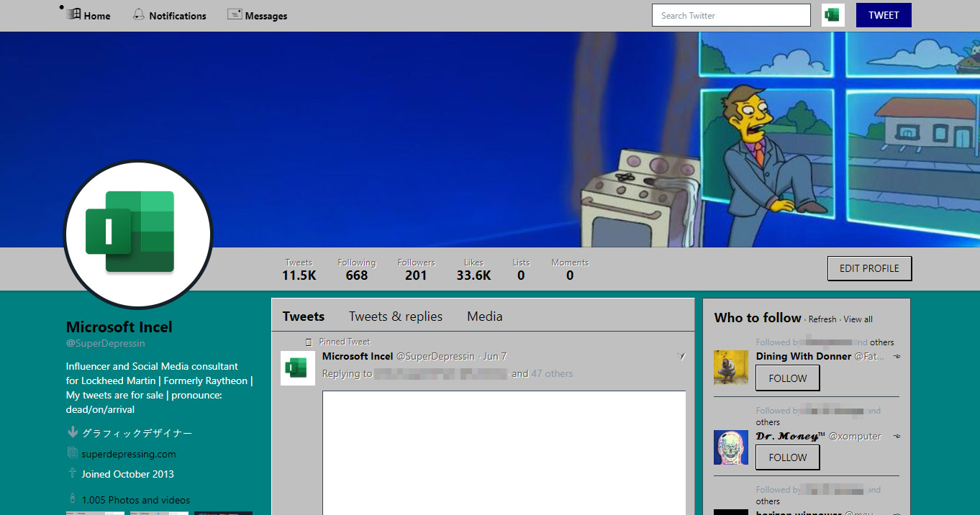Viewport: 980px width, 515px height.
Task: Open the Likes count 33.6K
Action: pos(473,270)
